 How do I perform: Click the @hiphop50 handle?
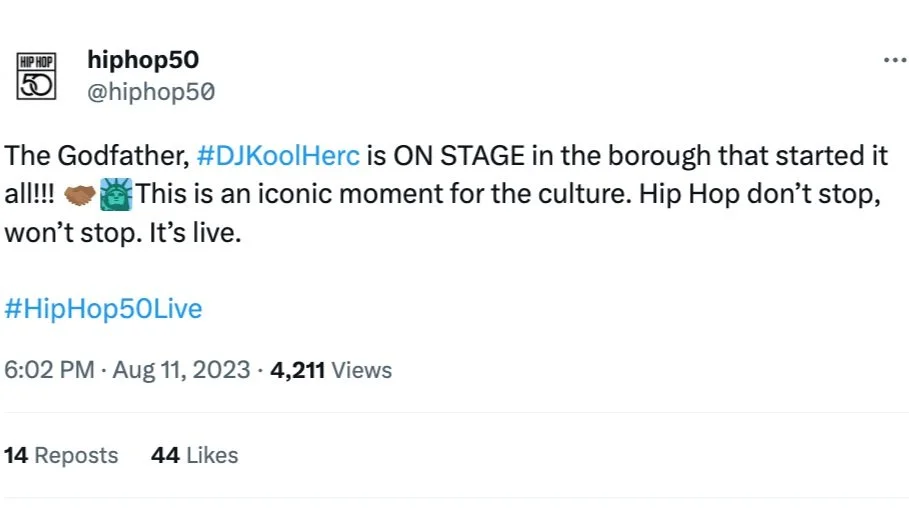click(151, 93)
